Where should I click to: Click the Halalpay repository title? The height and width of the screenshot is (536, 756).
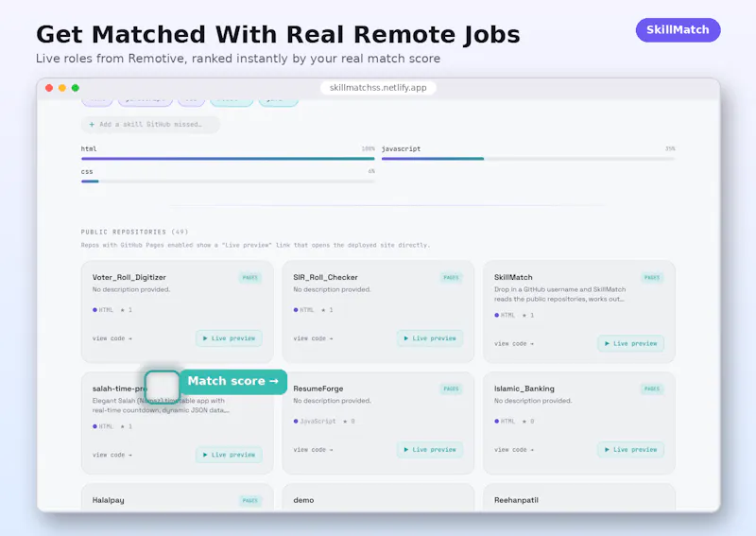tap(108, 500)
